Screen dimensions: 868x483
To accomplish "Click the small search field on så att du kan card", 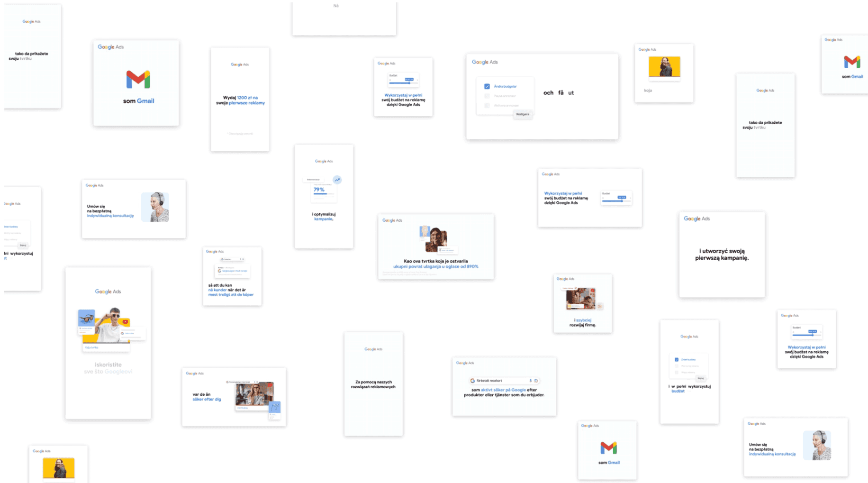I will coord(233,259).
